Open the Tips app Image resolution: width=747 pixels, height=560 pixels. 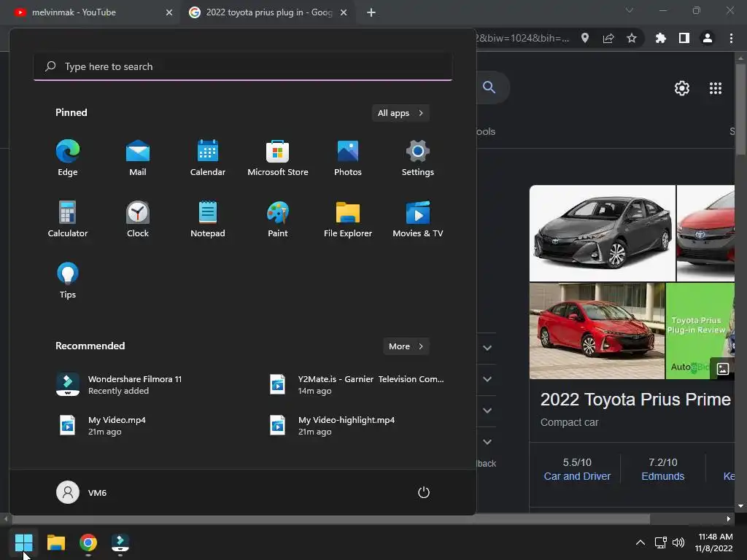68,281
